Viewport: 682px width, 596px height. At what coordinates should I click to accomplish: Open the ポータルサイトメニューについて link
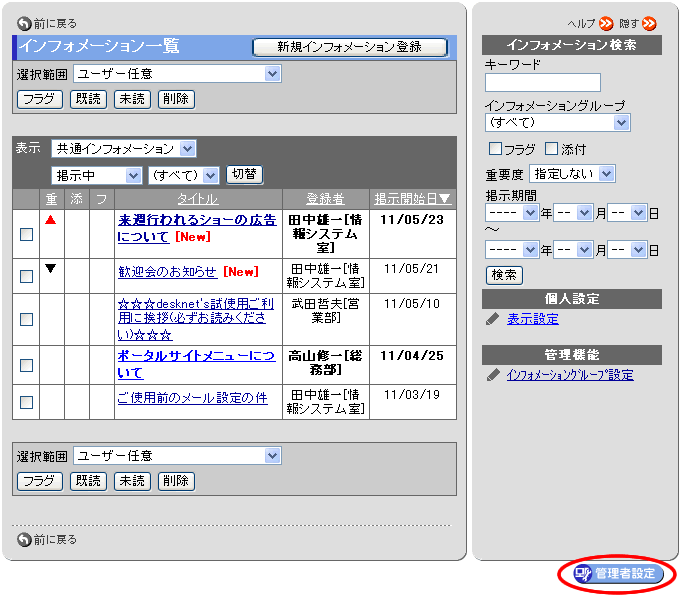(x=195, y=356)
